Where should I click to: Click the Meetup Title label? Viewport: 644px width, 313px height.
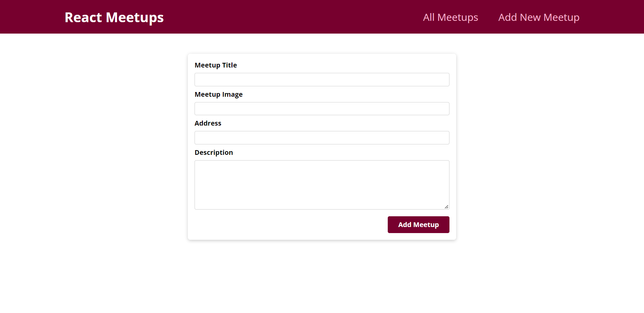click(216, 65)
